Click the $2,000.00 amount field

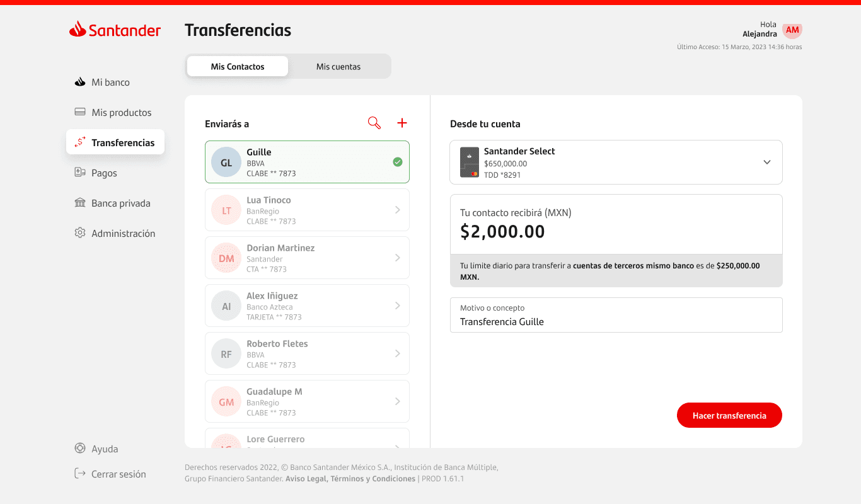click(616, 224)
